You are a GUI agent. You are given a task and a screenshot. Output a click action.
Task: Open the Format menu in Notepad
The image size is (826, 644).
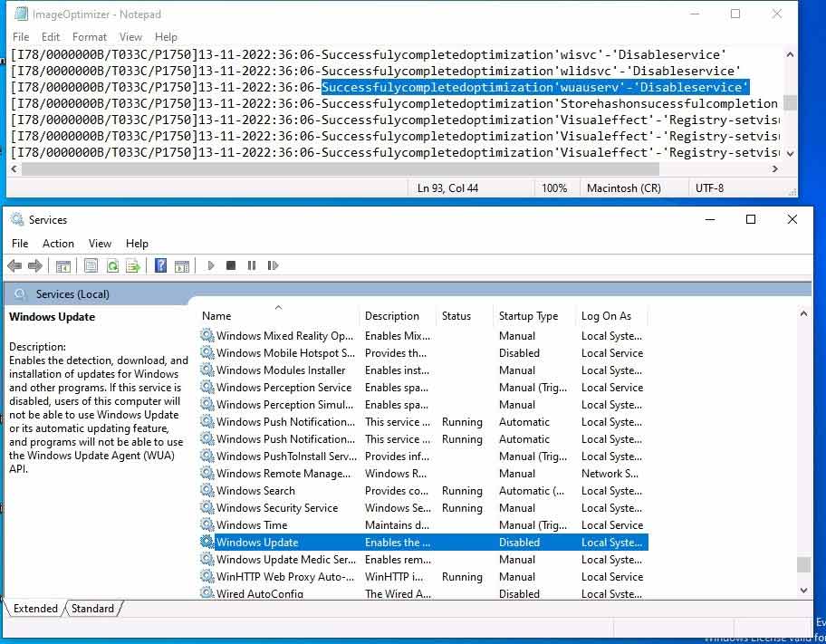[90, 37]
